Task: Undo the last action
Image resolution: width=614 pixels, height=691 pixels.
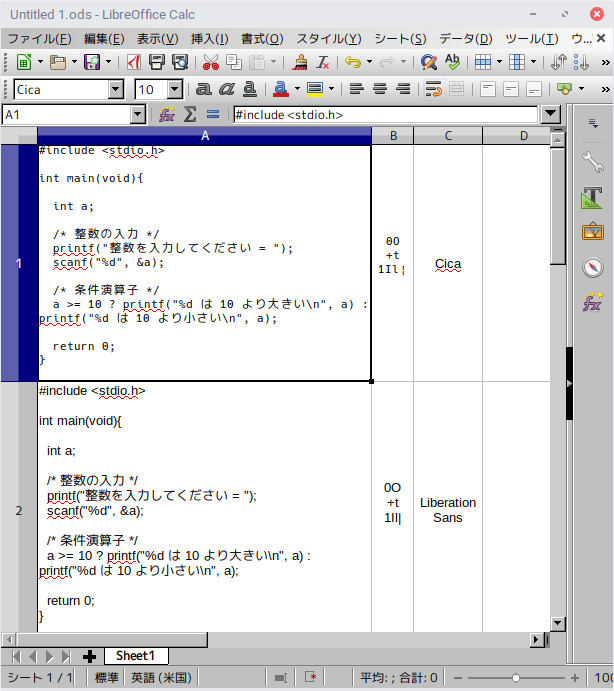Action: [353, 62]
